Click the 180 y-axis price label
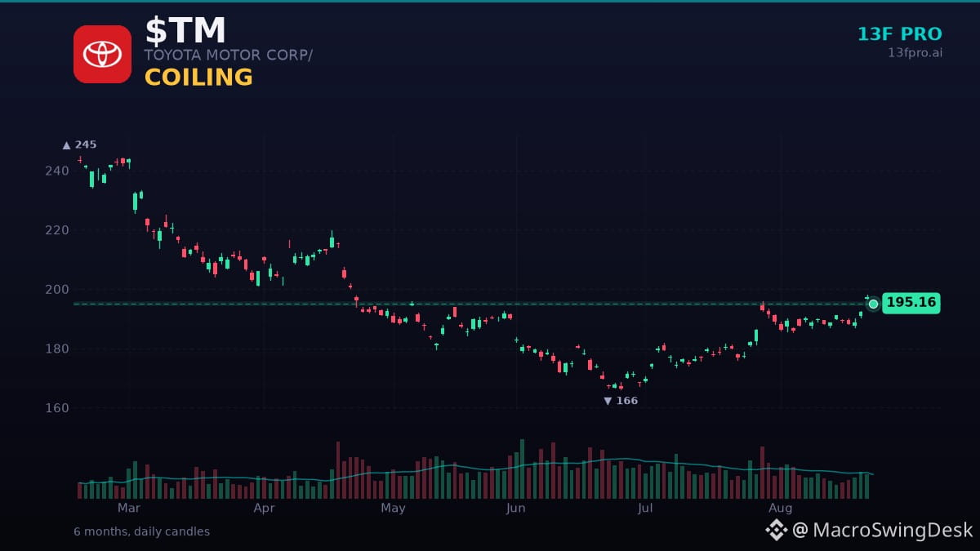 coord(57,349)
